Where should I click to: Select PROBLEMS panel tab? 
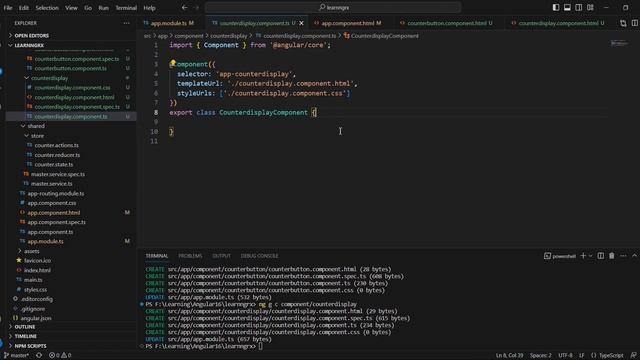pos(190,256)
